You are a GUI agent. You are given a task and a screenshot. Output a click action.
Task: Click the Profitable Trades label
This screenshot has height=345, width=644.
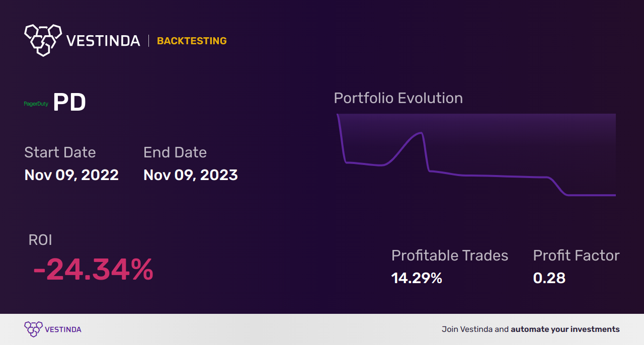[450, 255]
